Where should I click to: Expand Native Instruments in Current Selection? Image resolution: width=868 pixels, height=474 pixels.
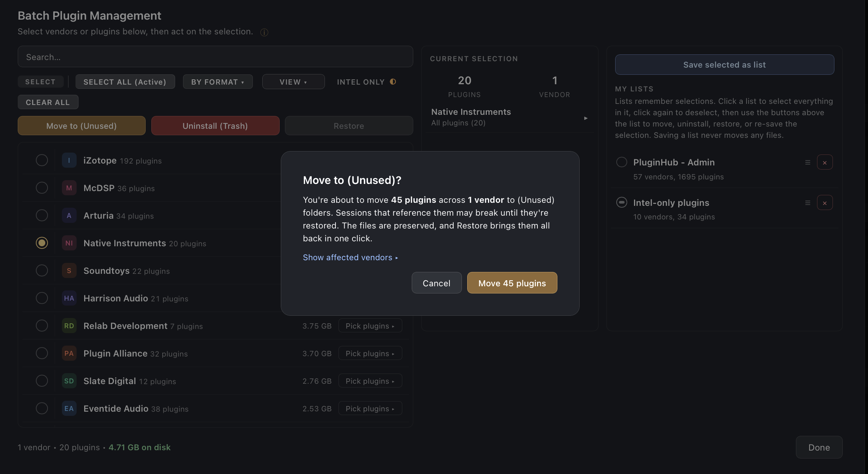(586, 118)
